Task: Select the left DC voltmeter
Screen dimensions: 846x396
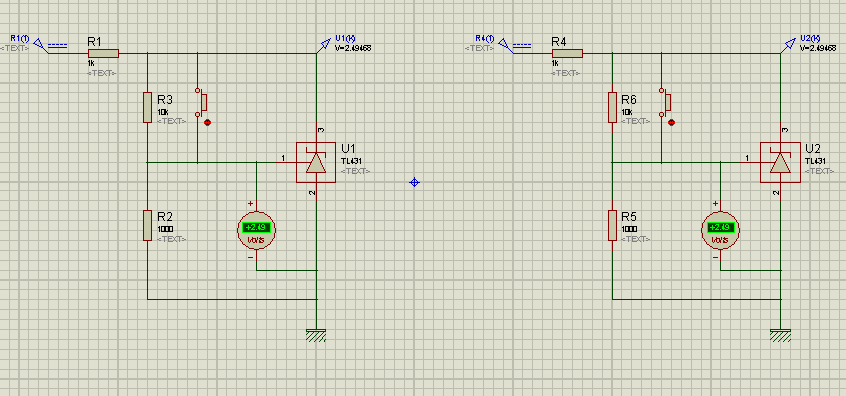Action: pos(256,230)
